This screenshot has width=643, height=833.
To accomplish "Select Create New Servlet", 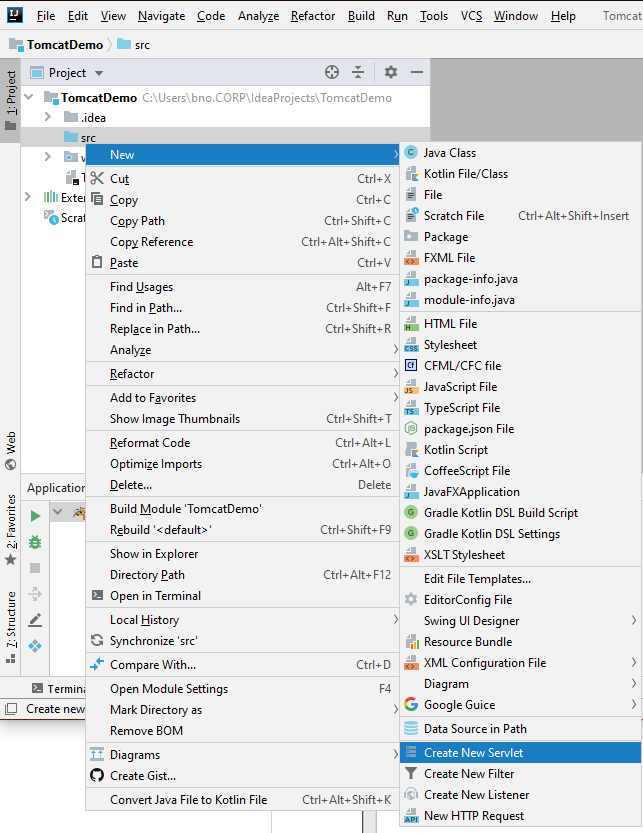I will pyautogui.click(x=520, y=752).
